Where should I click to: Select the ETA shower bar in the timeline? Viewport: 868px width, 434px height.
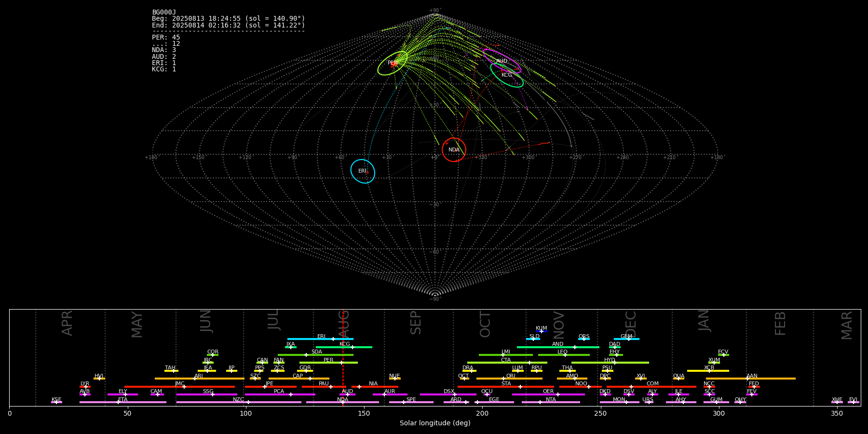pos(123,402)
